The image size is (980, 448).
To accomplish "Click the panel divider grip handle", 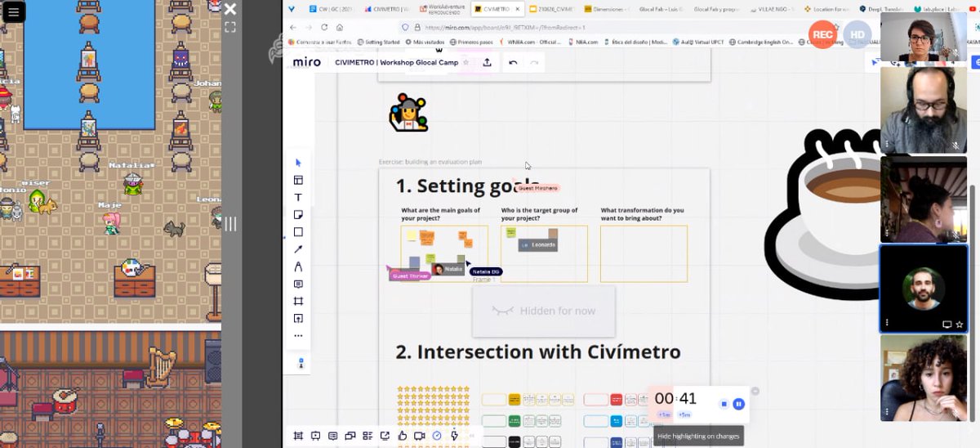I will (x=230, y=223).
